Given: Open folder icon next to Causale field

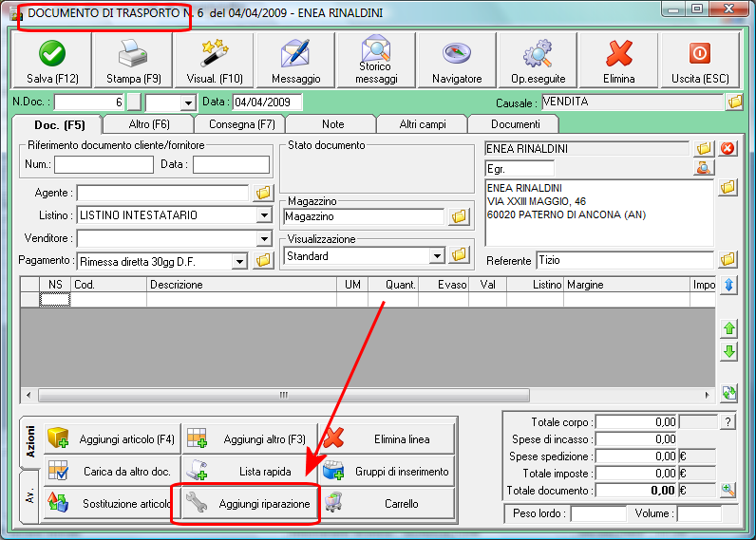Looking at the screenshot, I should coord(734,102).
